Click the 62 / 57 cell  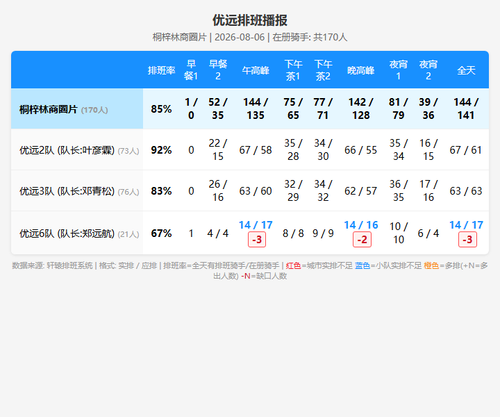pos(361,191)
